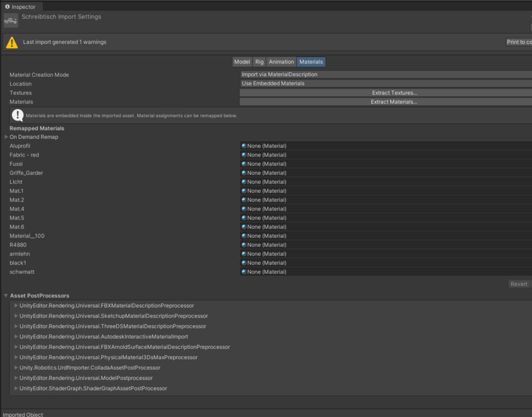
Task: Open material picker icon for Mat.1
Action: click(244, 191)
